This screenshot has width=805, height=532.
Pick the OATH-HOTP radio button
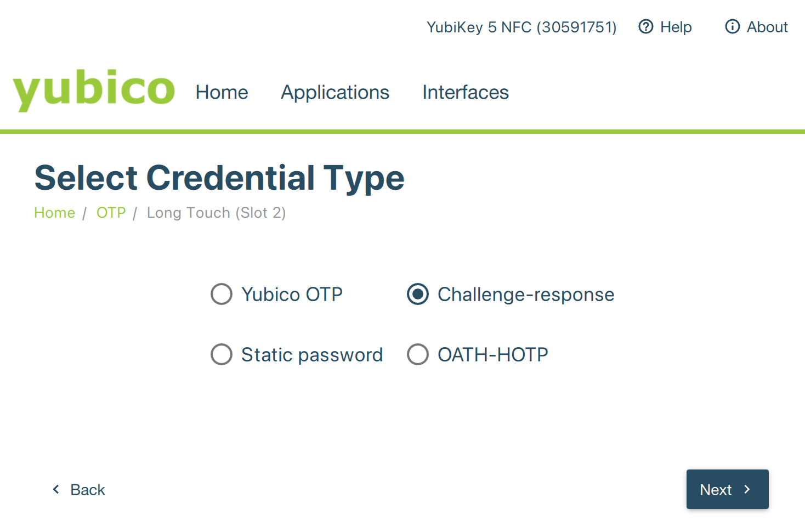click(x=418, y=354)
